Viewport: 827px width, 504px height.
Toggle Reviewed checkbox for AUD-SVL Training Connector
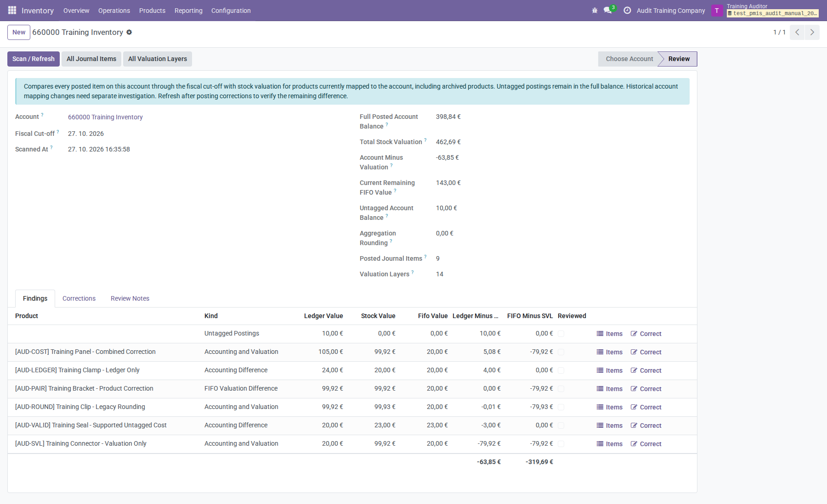[x=561, y=444]
